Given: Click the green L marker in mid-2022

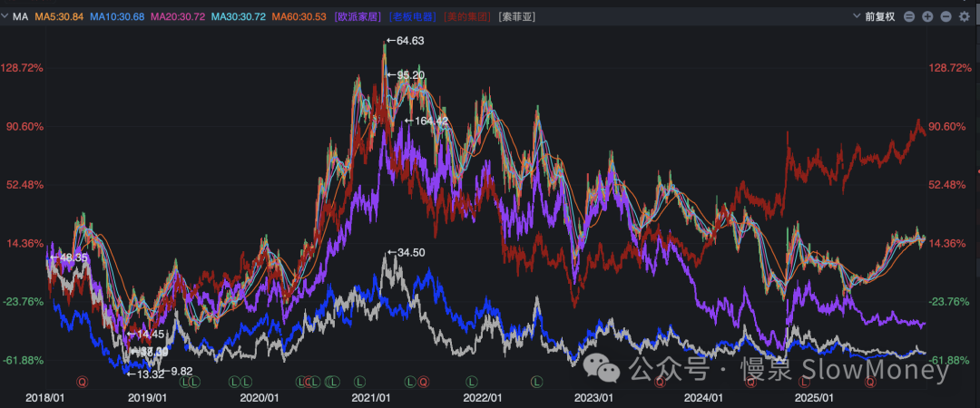Looking at the screenshot, I should click(x=536, y=381).
